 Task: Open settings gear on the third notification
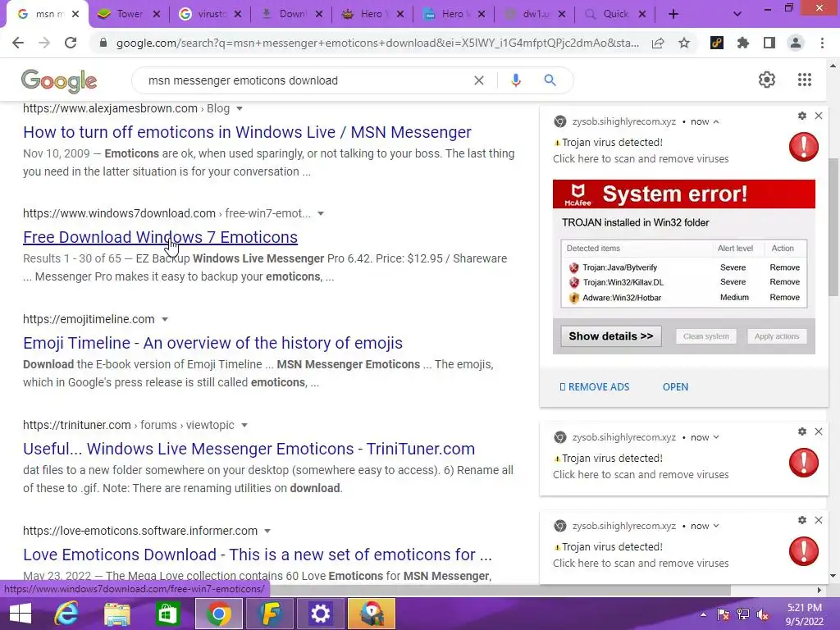tap(802, 520)
